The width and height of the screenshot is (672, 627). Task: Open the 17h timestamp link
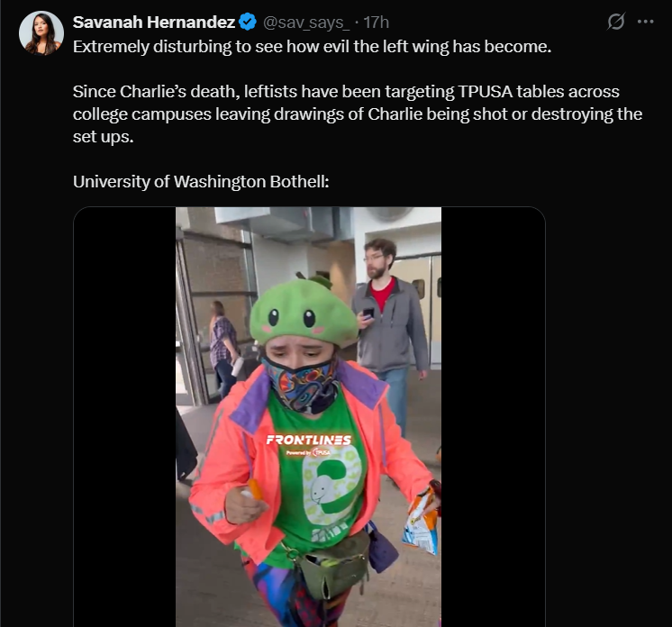pos(376,22)
